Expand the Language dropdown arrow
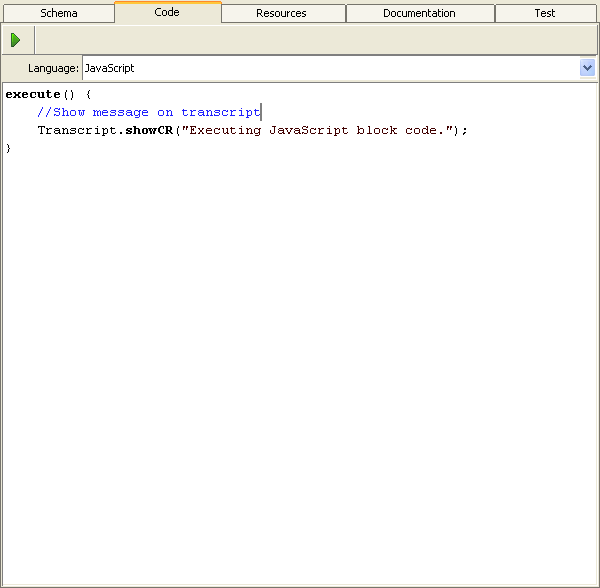This screenshot has width=600, height=588. [x=587, y=68]
